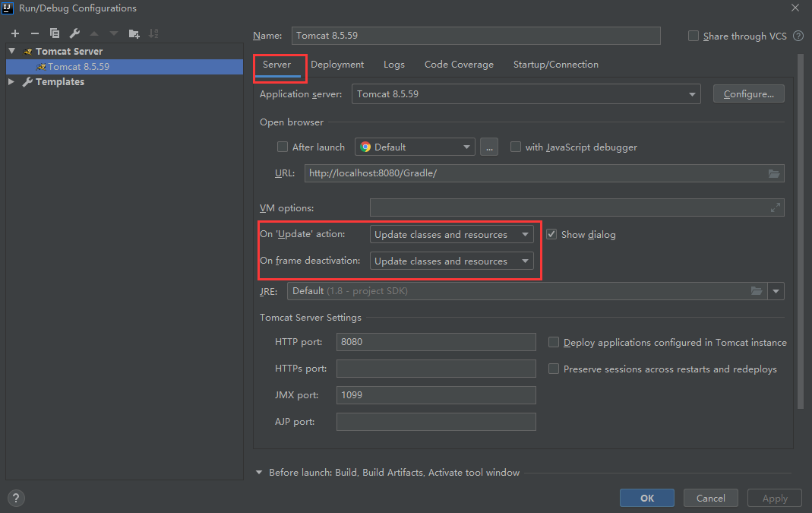Click the folder icon in URL field
The image size is (812, 513).
pyautogui.click(x=774, y=173)
